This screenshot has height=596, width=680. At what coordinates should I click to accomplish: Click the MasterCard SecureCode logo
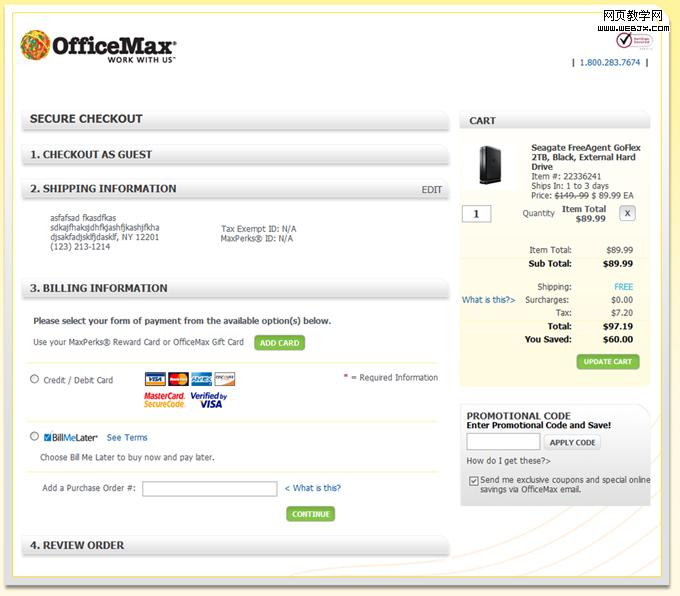tap(164, 400)
